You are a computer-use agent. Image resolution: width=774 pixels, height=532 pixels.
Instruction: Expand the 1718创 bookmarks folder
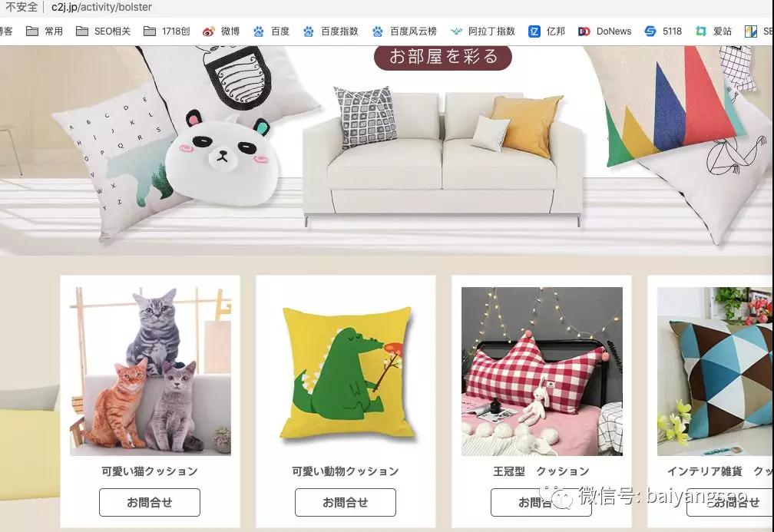click(167, 31)
